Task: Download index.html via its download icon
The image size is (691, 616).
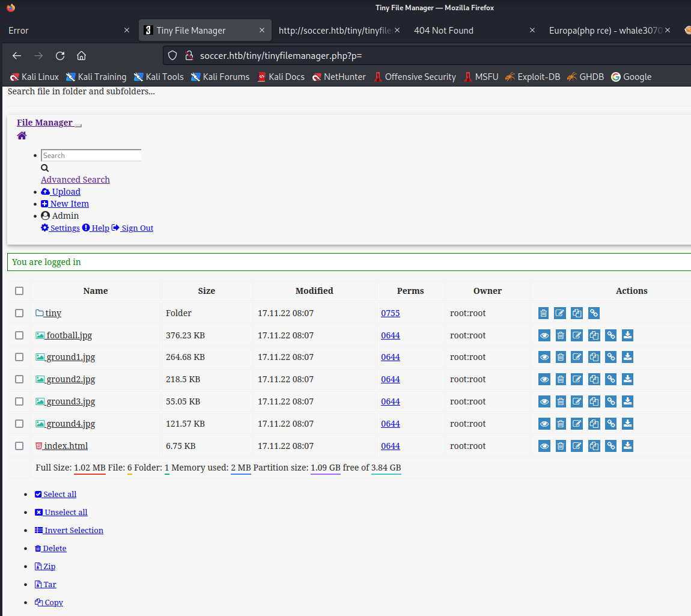Action: (627, 446)
